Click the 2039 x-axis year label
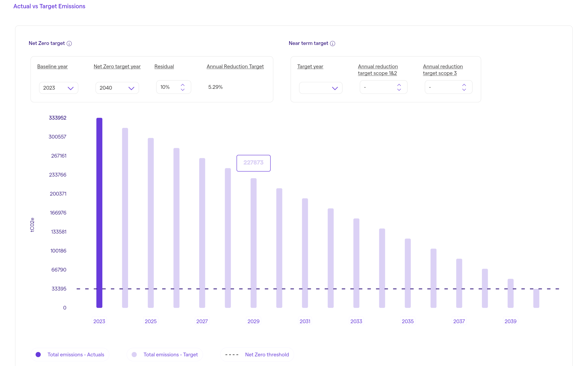 click(510, 321)
